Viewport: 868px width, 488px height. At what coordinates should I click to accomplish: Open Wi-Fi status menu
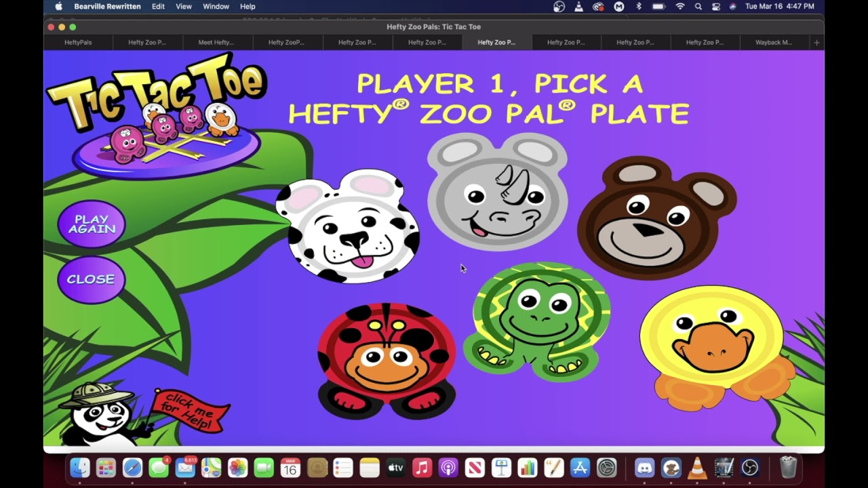click(680, 6)
